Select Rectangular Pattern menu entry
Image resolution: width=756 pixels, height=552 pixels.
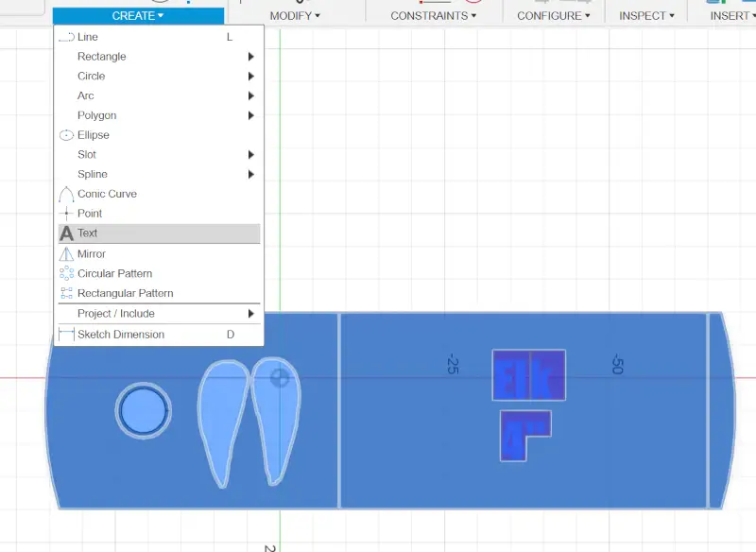click(159, 293)
